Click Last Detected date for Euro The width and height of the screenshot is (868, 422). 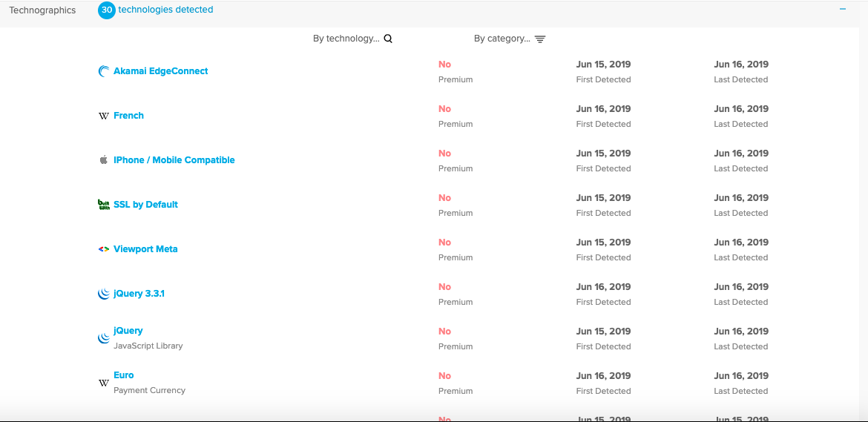(741, 375)
